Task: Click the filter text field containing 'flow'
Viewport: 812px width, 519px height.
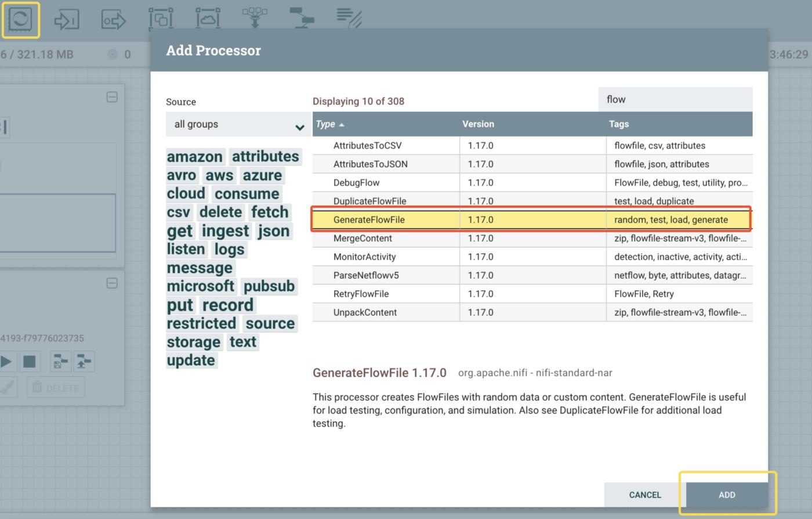Action: [675, 99]
